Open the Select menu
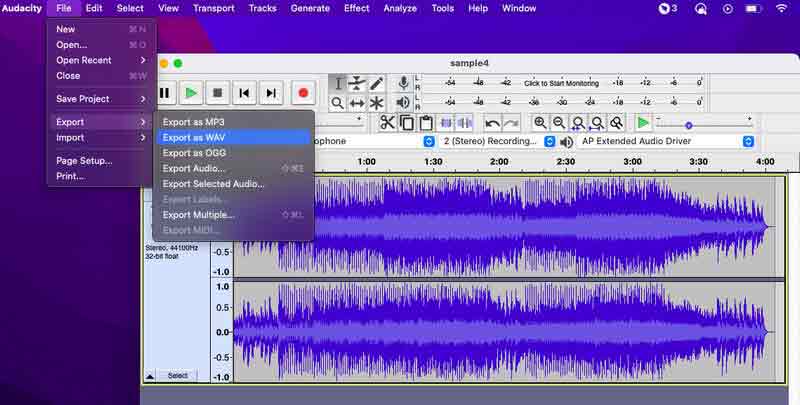800x405 pixels. pos(130,8)
